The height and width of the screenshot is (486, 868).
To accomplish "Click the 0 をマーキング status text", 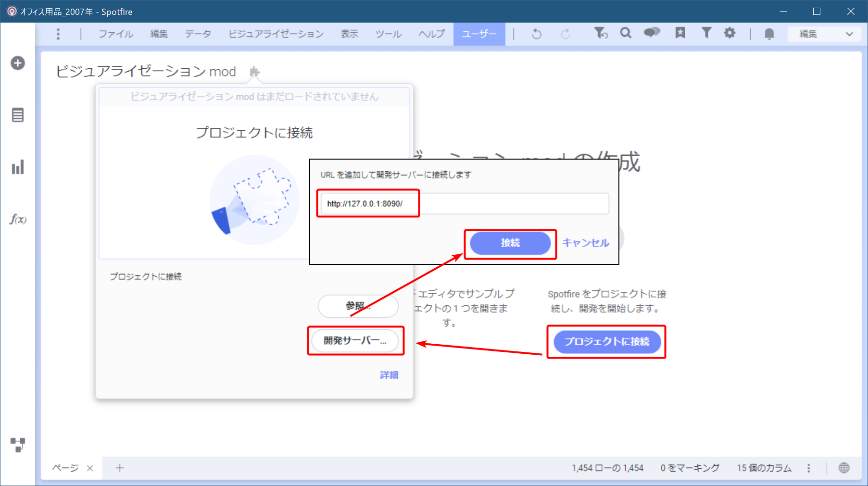I will 690,468.
